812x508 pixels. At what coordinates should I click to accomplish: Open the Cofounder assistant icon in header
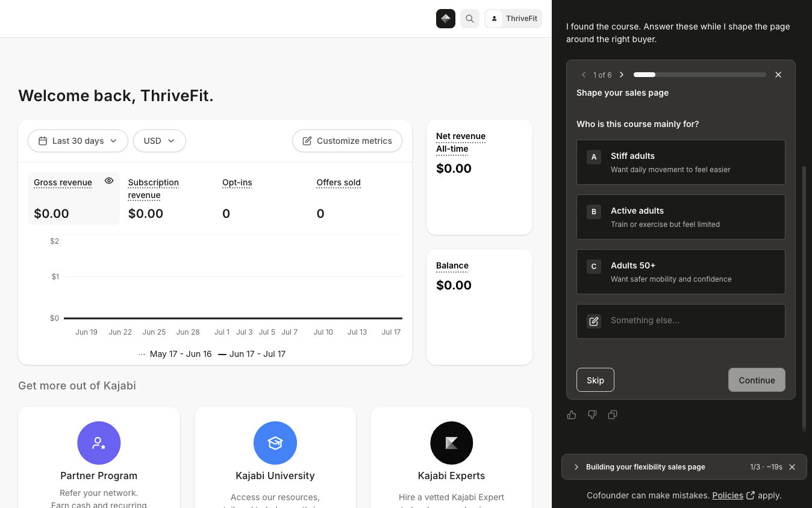click(x=446, y=19)
